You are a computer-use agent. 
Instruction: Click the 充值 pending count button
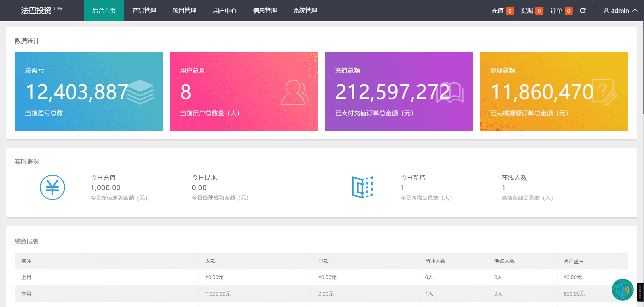pos(502,11)
